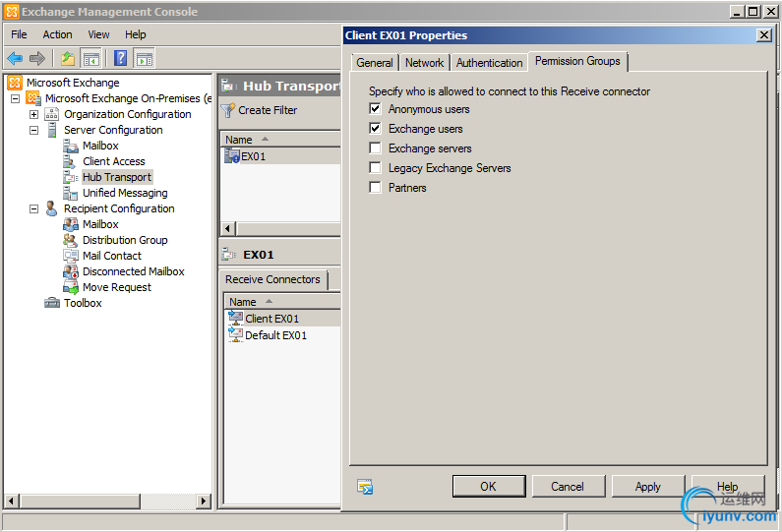Image resolution: width=782 pixels, height=532 pixels.
Task: Switch to the Authentication tab
Action: click(x=489, y=63)
